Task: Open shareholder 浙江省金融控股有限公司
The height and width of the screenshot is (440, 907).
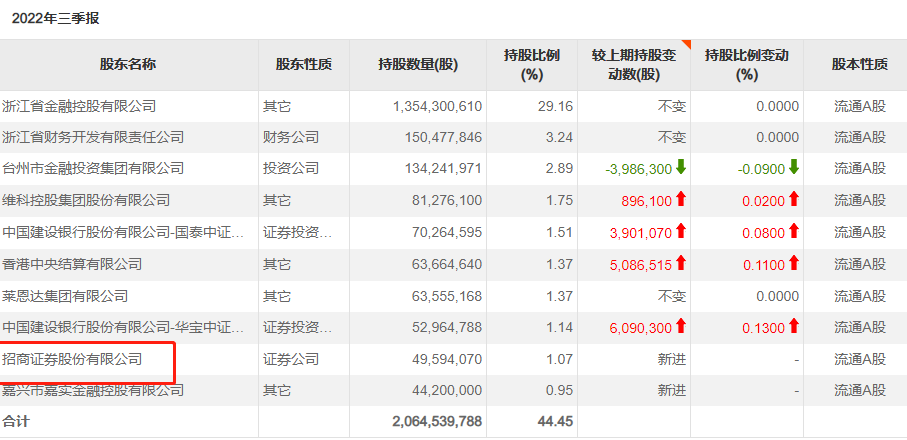Action: pos(79,106)
